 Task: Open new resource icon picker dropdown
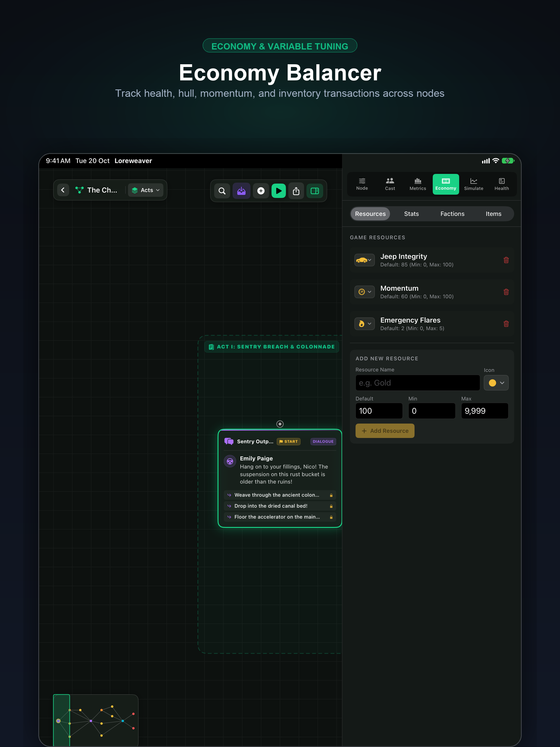(x=496, y=383)
